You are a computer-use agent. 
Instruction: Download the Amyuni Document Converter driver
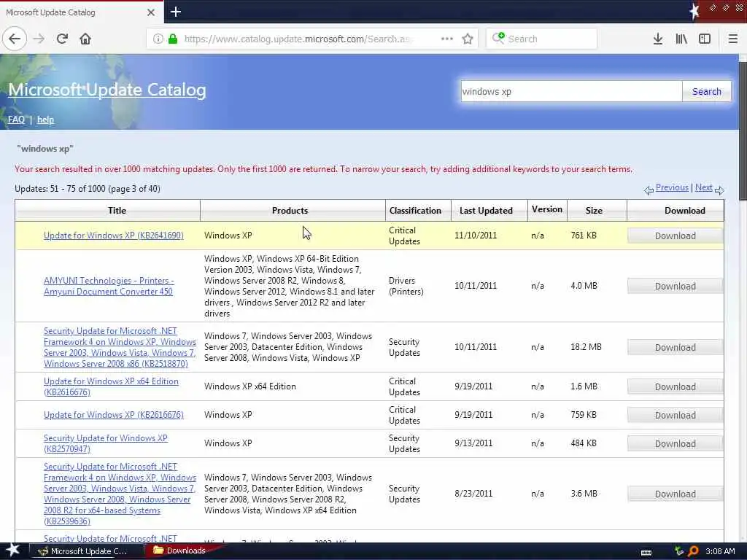(x=675, y=286)
